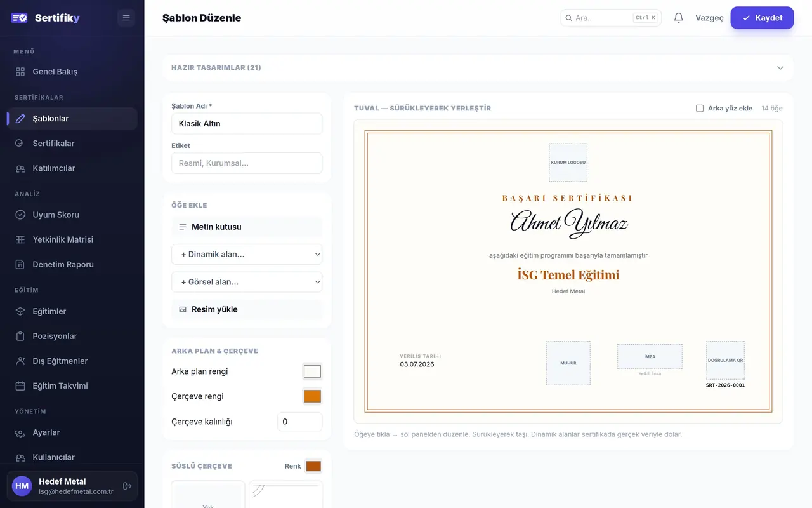812x508 pixels.
Task: Add a Metin kutusu element
Action: 247,227
